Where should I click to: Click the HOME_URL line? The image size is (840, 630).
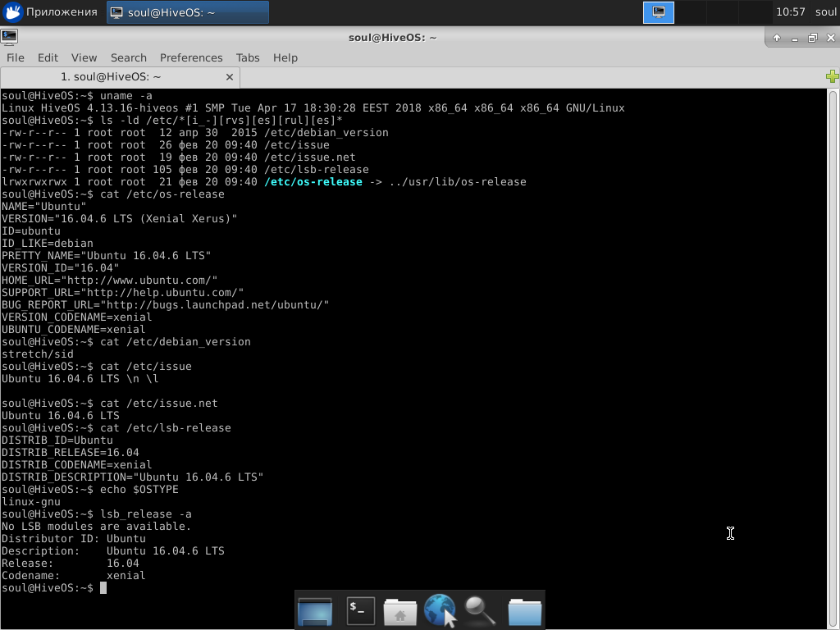109,281
